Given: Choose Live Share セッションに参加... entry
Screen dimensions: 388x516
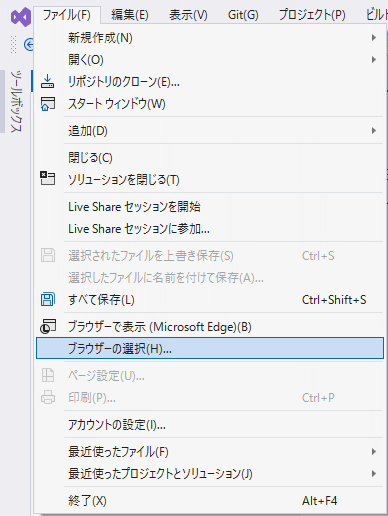Looking at the screenshot, I should pos(210,229).
